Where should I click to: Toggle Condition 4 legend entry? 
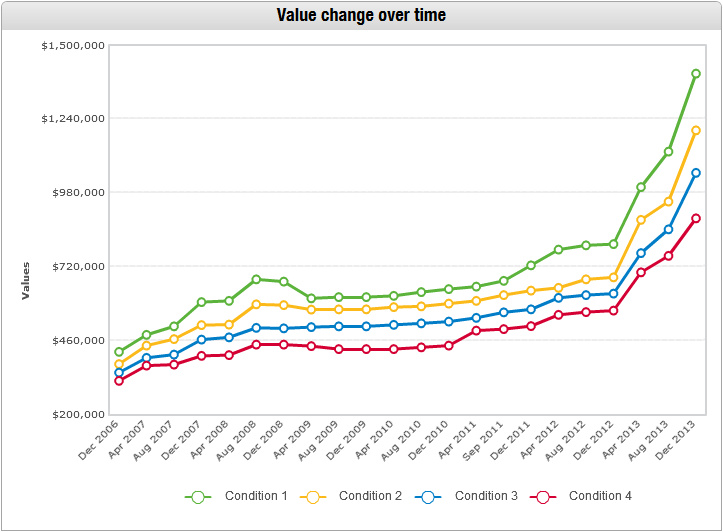600,496
